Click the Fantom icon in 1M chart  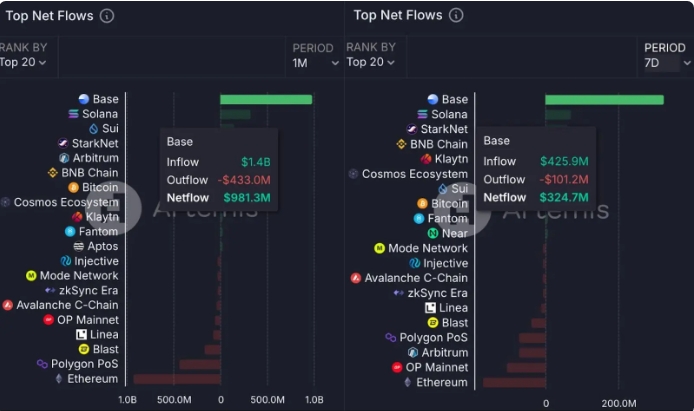(x=70, y=231)
